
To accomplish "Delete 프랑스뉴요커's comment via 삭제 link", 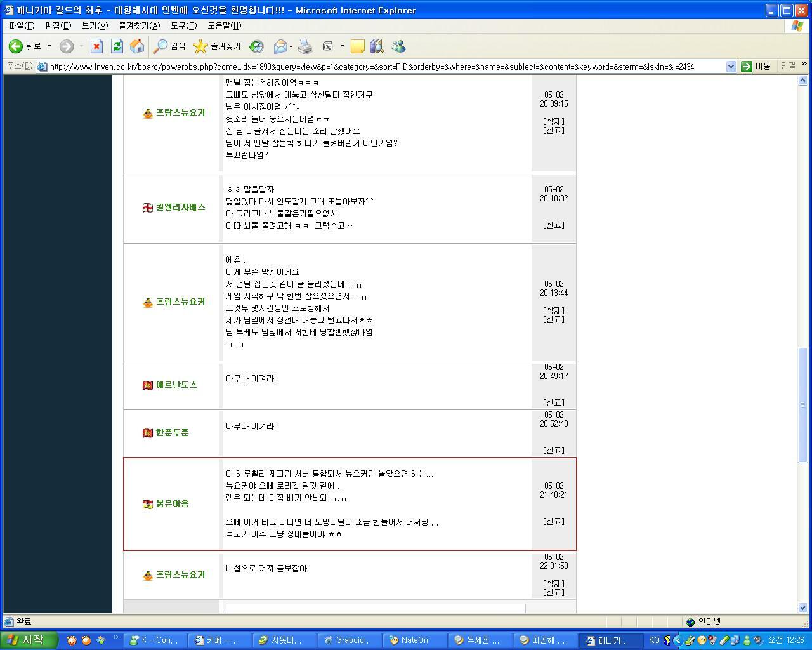I will [553, 583].
